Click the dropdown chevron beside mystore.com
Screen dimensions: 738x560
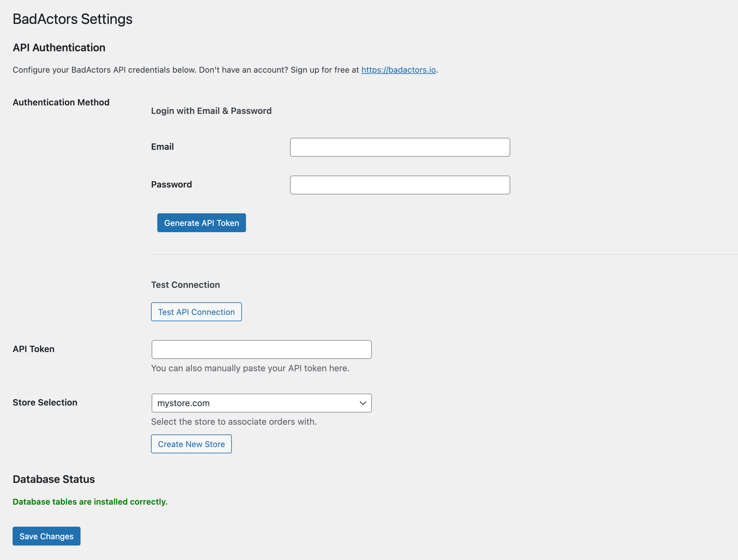click(x=363, y=403)
